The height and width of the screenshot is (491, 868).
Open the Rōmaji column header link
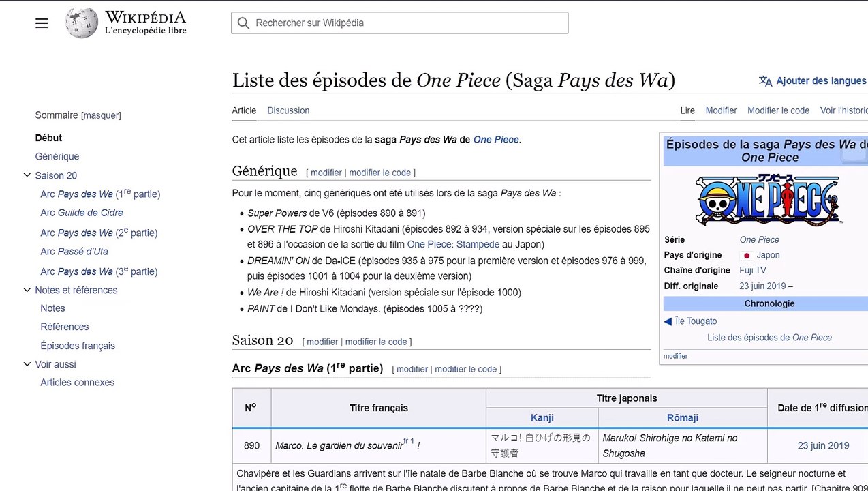pyautogui.click(x=683, y=418)
